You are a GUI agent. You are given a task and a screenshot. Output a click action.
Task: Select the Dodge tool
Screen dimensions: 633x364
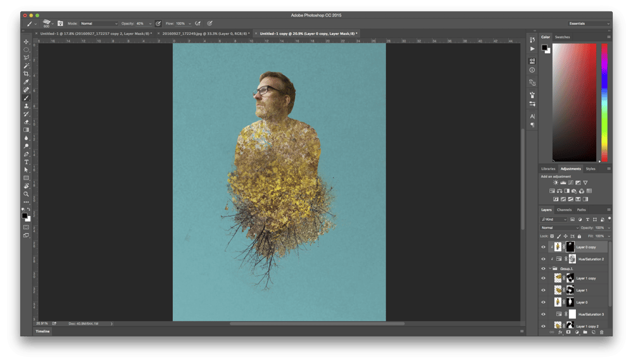(x=26, y=146)
